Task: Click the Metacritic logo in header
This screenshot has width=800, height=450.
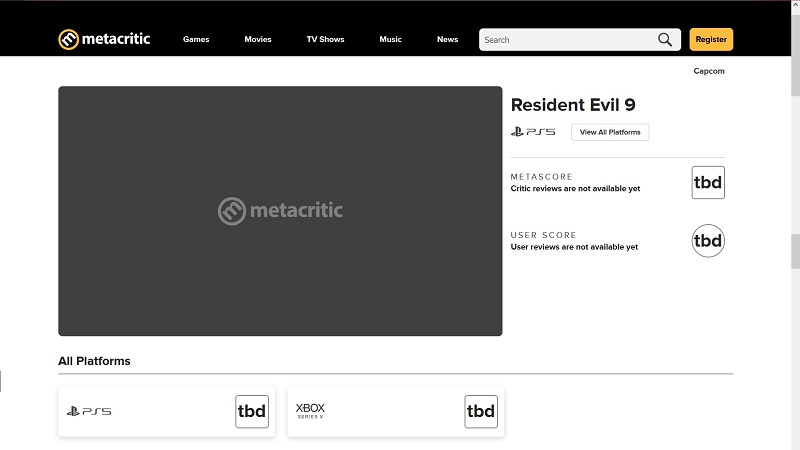Action: coord(102,39)
